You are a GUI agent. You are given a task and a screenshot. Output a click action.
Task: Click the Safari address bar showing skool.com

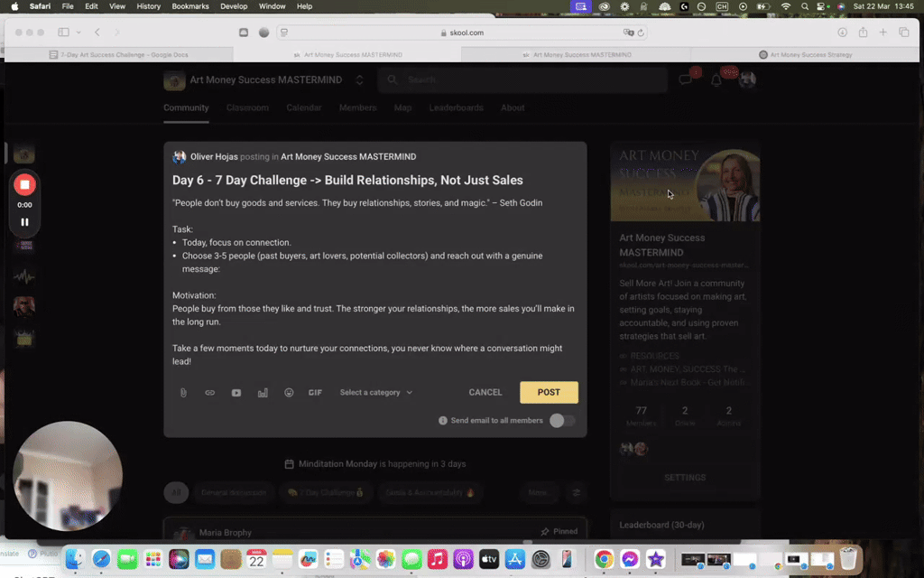click(x=463, y=33)
